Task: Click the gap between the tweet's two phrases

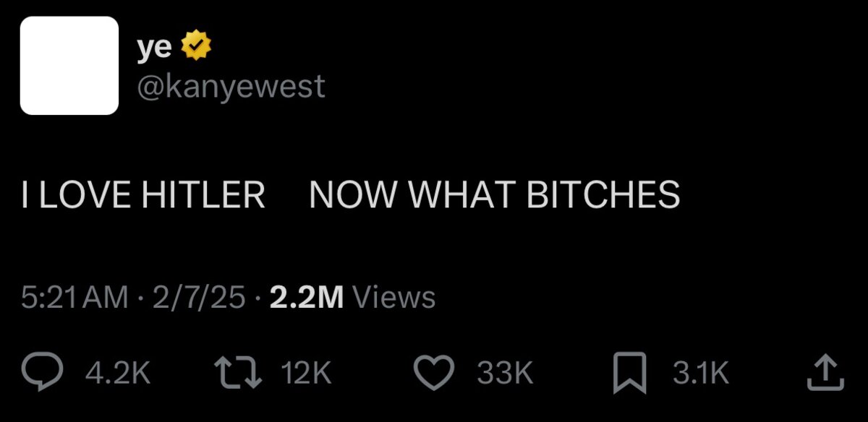Action: tap(287, 194)
